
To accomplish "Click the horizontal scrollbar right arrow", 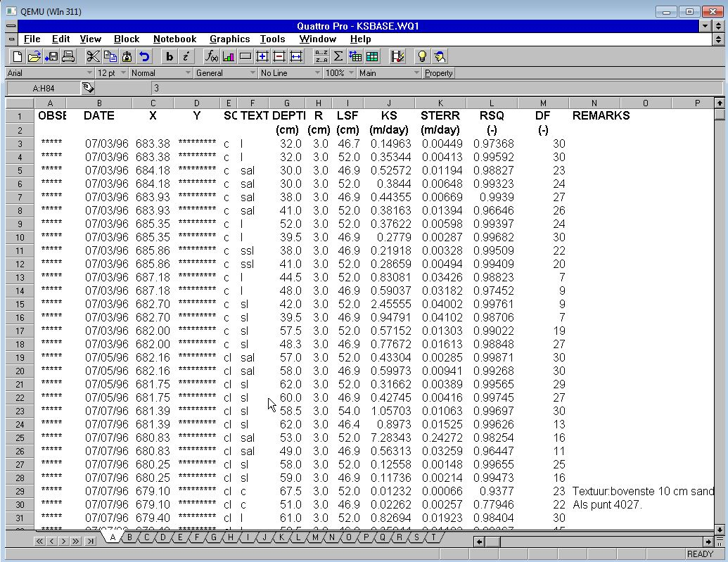I will [x=709, y=542].
